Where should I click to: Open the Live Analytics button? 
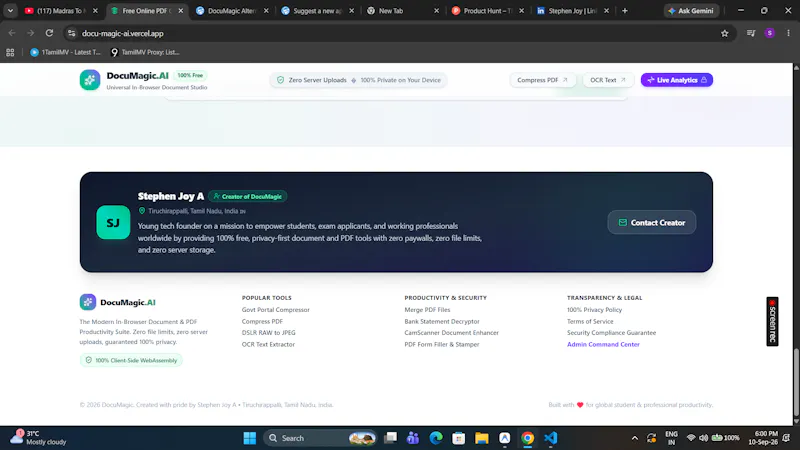point(677,80)
